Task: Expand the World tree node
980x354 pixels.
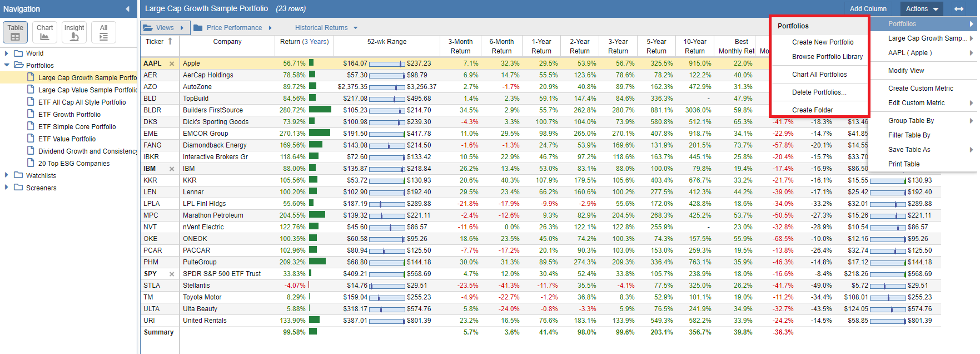Action: coord(7,53)
